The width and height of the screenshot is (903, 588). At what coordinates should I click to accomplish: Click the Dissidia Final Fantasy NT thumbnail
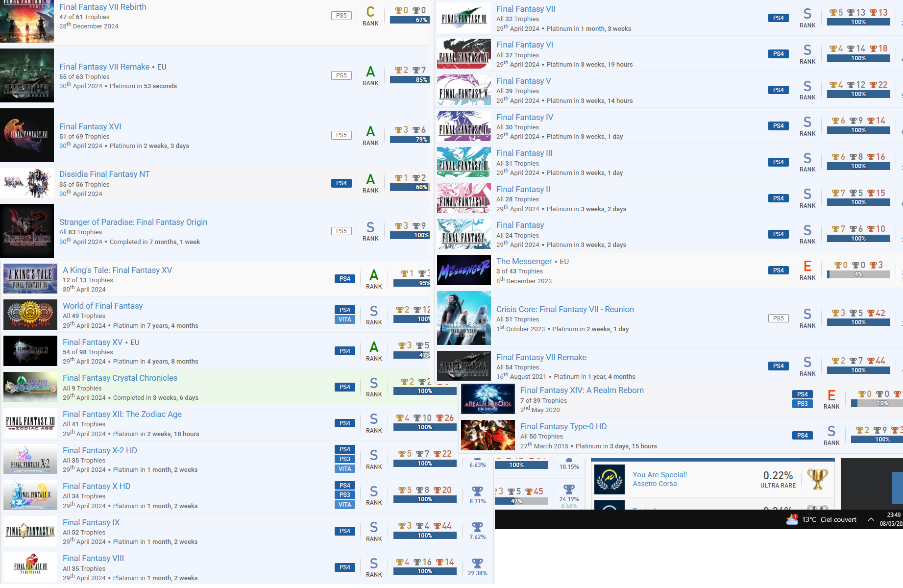click(27, 183)
